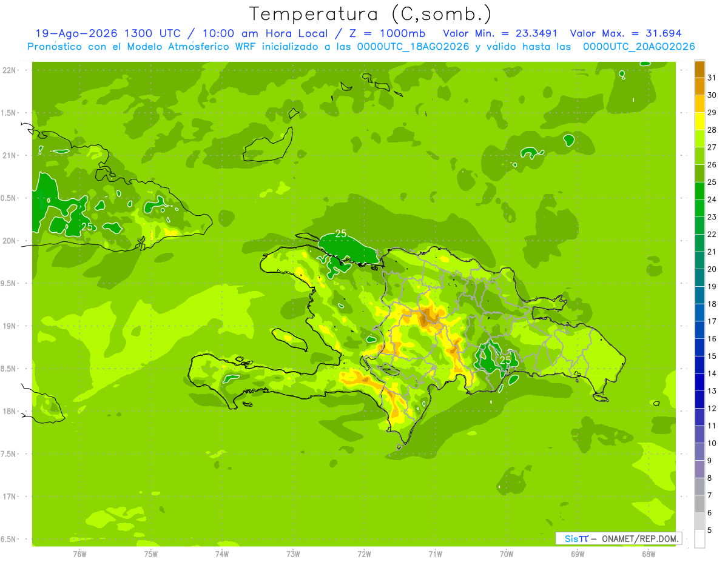Viewport: 728px width, 562px height.
Task: Click the title "Temperatura (C,somb.)"
Action: pyautogui.click(x=370, y=14)
